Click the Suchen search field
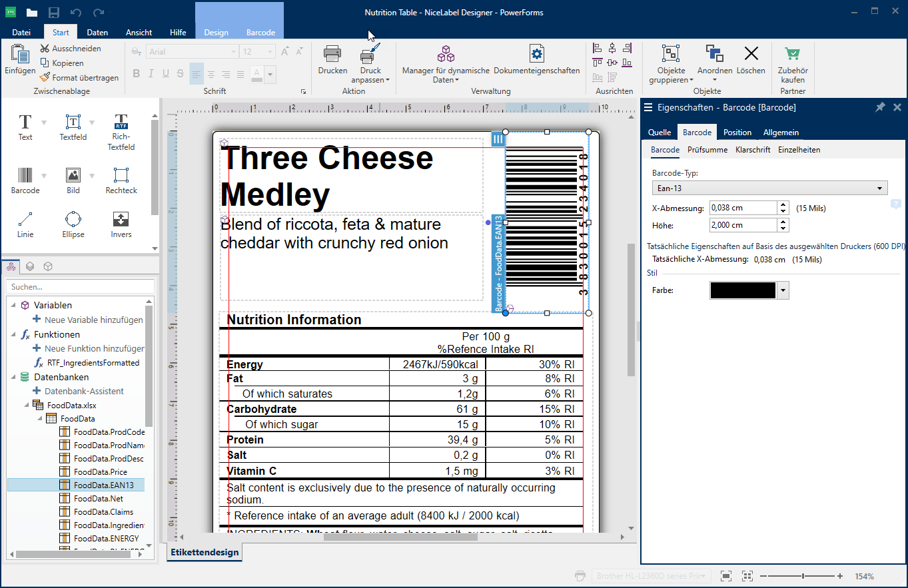The image size is (908, 588). (x=81, y=286)
